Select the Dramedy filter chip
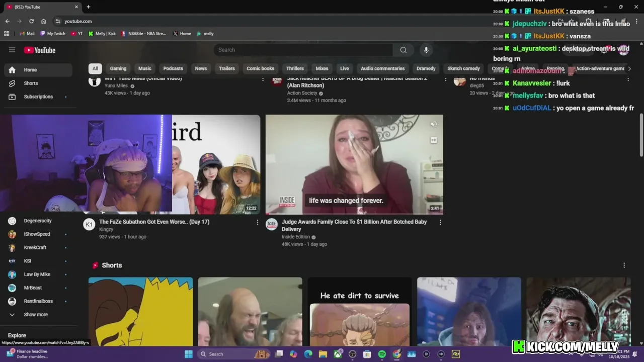This screenshot has width=644, height=362. [426, 68]
